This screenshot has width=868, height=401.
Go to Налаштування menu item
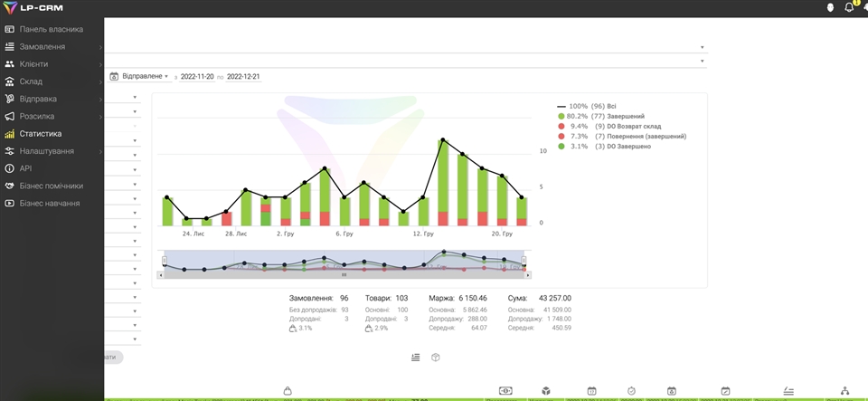point(47,151)
